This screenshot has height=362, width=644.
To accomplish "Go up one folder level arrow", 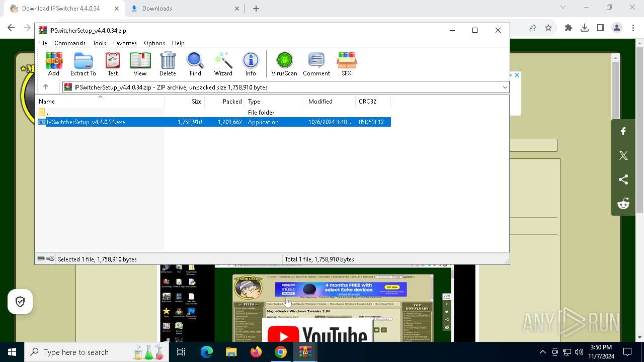I will click(x=46, y=87).
